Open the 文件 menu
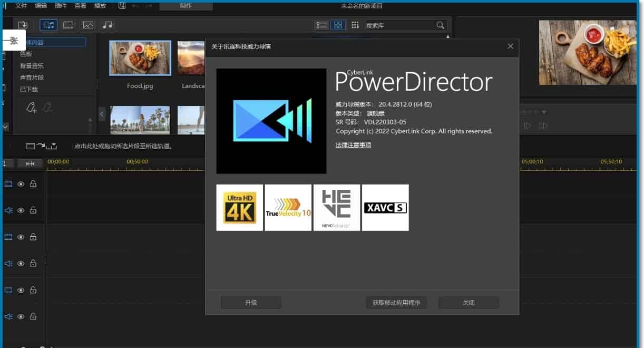This screenshot has width=644, height=348. pyautogui.click(x=21, y=6)
